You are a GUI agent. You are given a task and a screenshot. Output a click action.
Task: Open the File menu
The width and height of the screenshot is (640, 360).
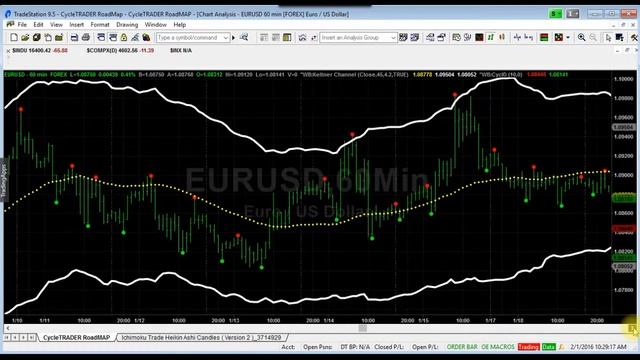(x=22, y=25)
